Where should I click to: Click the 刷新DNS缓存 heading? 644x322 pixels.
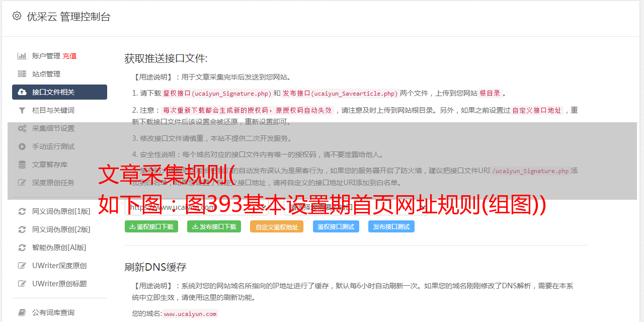(x=155, y=267)
